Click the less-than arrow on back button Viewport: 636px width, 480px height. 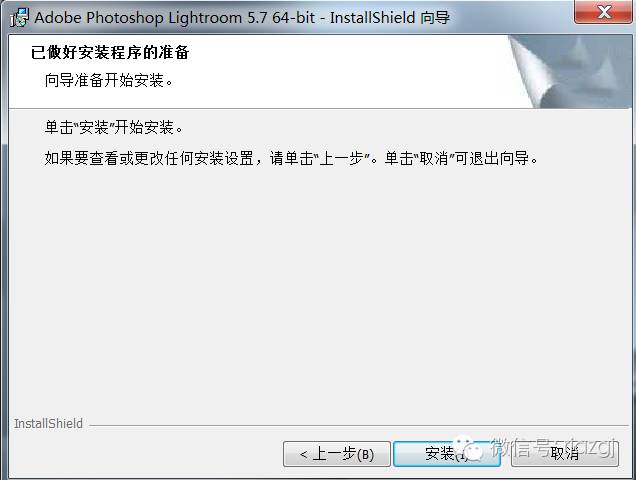[303, 454]
